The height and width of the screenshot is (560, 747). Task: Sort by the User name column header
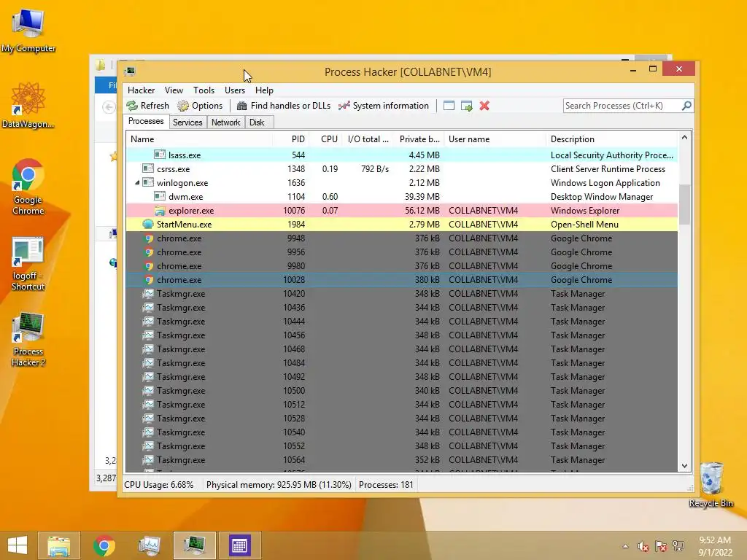point(495,139)
